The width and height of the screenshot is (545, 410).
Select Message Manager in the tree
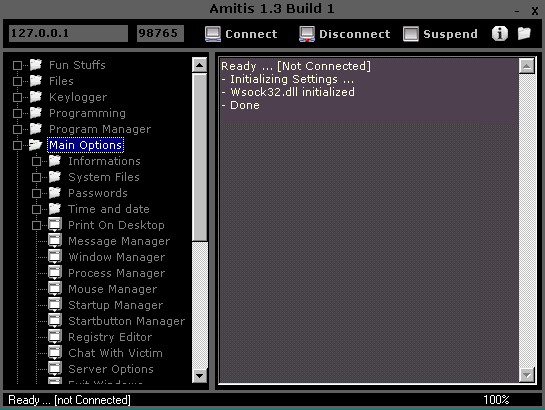[119, 241]
